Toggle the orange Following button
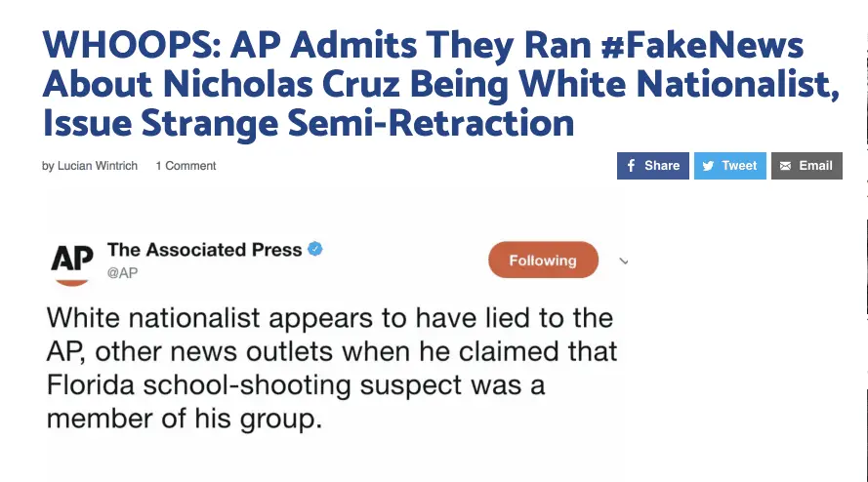This screenshot has width=868, height=482. pyautogui.click(x=542, y=261)
